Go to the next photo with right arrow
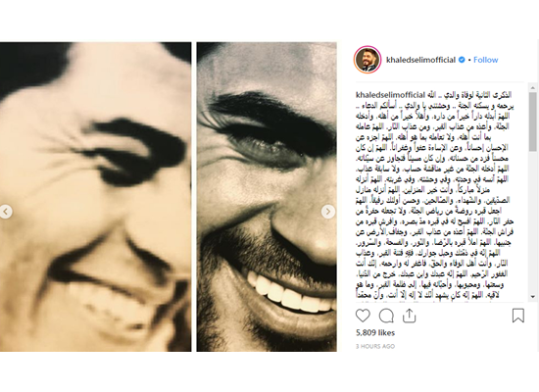Image resolution: width=539 pixels, height=392 pixels. point(328,212)
